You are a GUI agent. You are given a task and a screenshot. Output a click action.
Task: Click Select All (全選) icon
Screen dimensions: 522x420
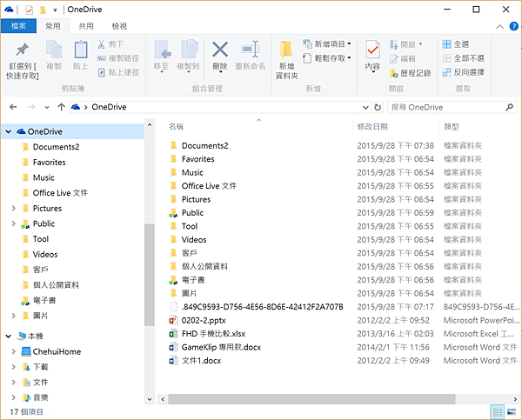pyautogui.click(x=447, y=44)
